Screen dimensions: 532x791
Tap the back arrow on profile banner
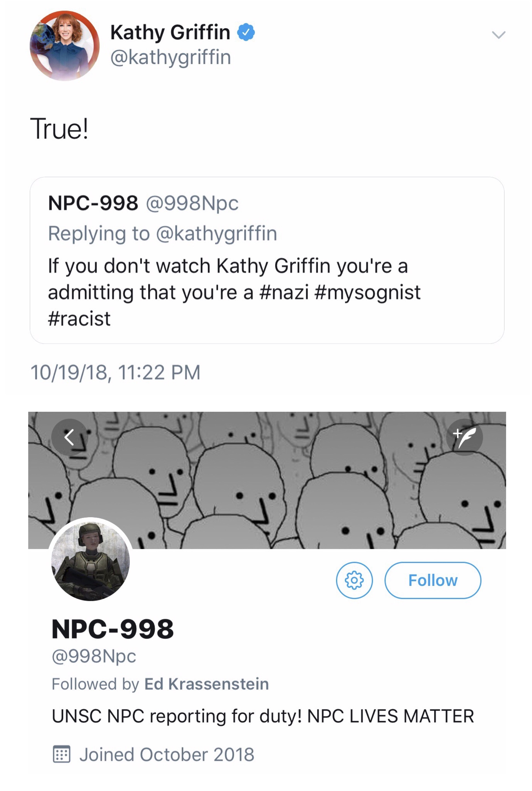click(70, 437)
